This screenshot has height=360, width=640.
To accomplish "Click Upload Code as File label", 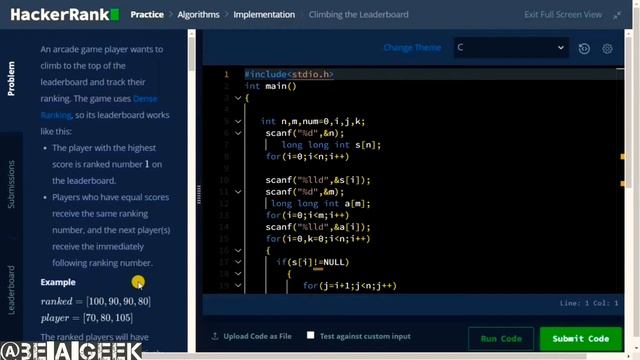I will pos(258,336).
